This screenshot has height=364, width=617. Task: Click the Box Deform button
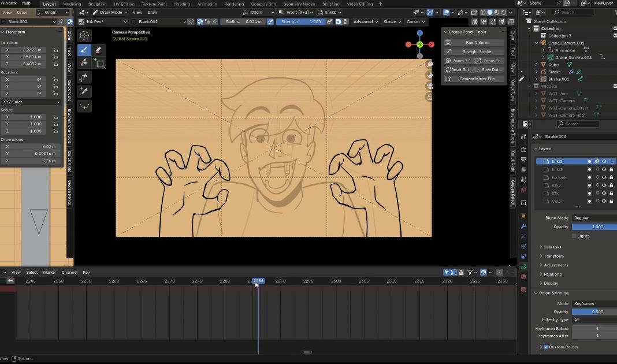point(477,42)
